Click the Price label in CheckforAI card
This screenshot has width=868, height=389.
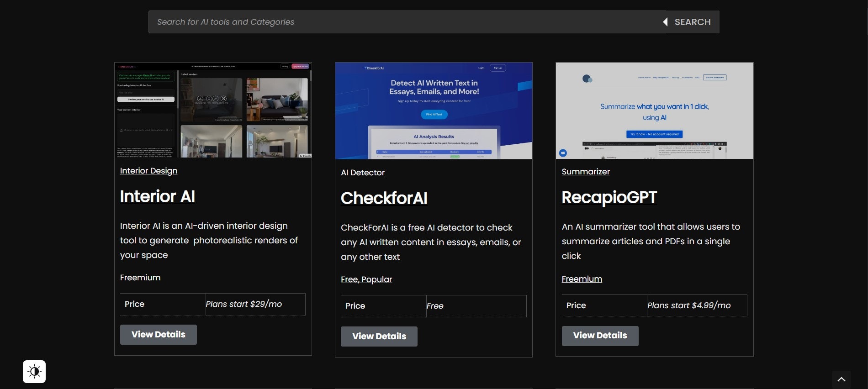[355, 306]
